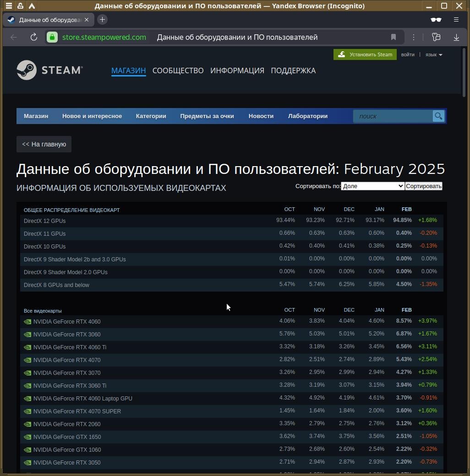Open the Категории store tab

[x=151, y=116]
